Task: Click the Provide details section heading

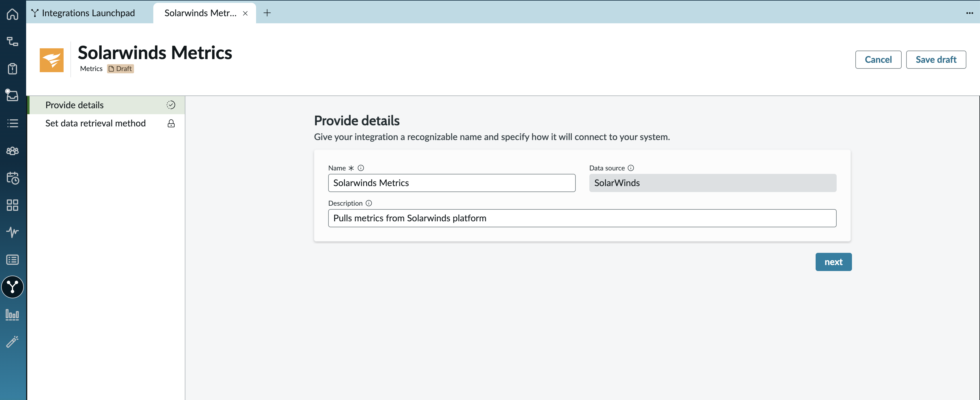Action: click(357, 121)
